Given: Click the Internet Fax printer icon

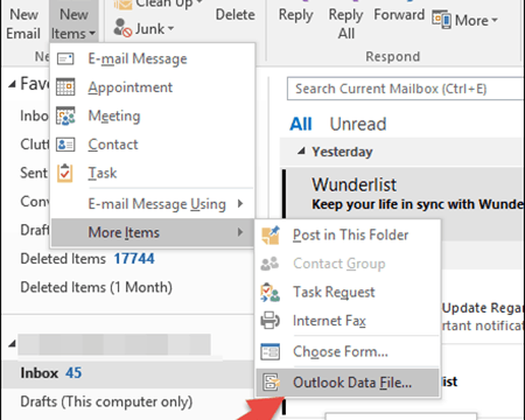Looking at the screenshot, I should 270,321.
